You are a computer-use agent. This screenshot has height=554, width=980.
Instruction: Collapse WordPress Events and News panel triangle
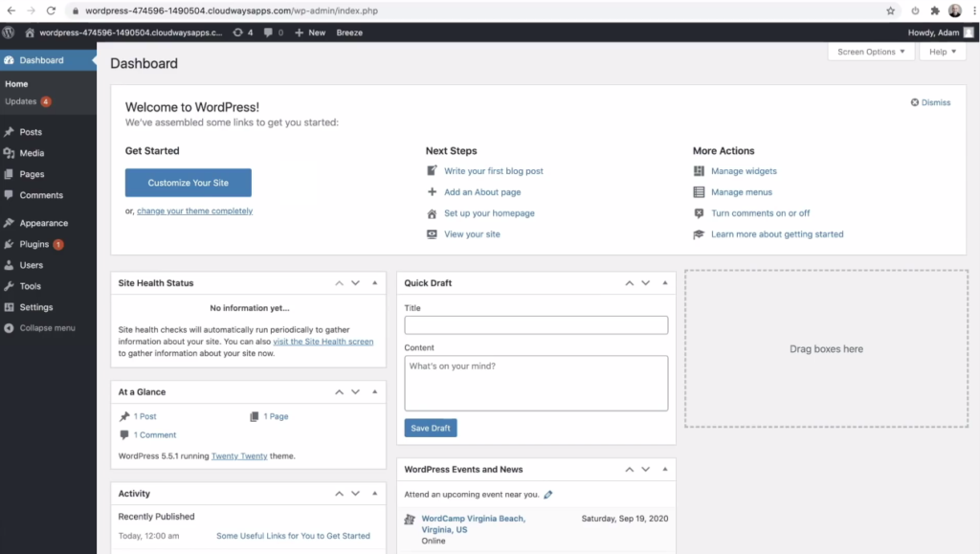tap(665, 469)
